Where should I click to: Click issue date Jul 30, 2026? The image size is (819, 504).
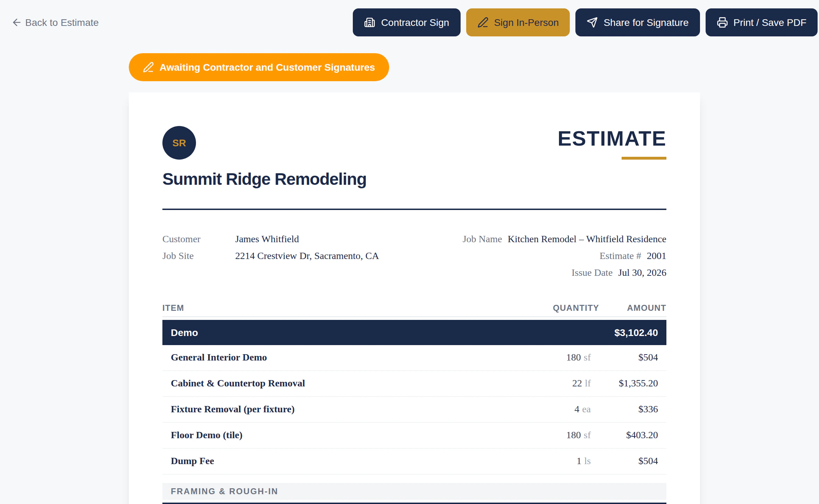pyautogui.click(x=642, y=273)
